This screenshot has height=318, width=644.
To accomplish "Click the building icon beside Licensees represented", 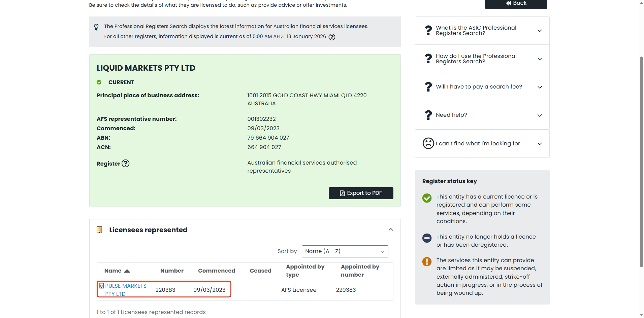I will coord(99,230).
